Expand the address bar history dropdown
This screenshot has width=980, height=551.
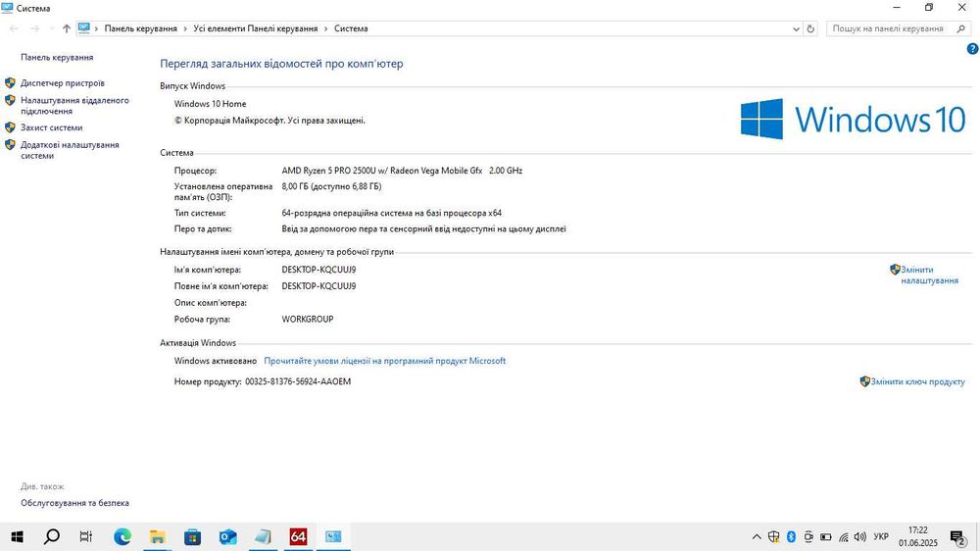coord(796,28)
